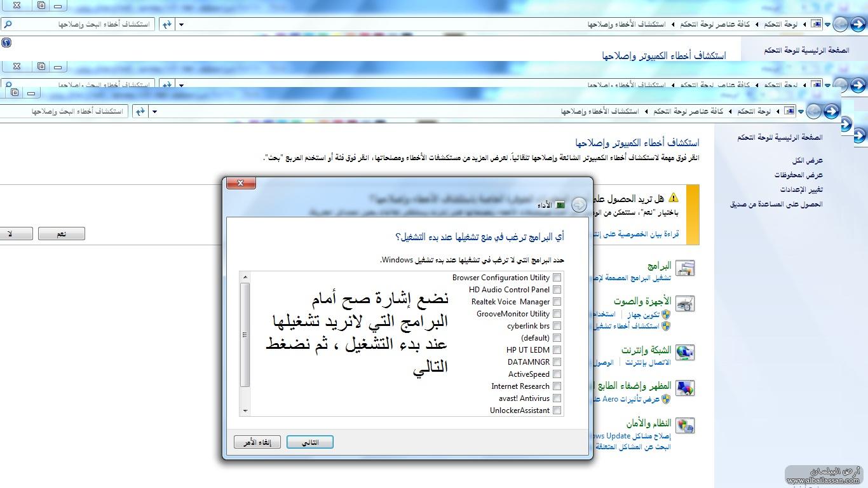Click the Appearance and Personalization (المظهر) icon
Screen dimensions: 868x488
point(685,388)
